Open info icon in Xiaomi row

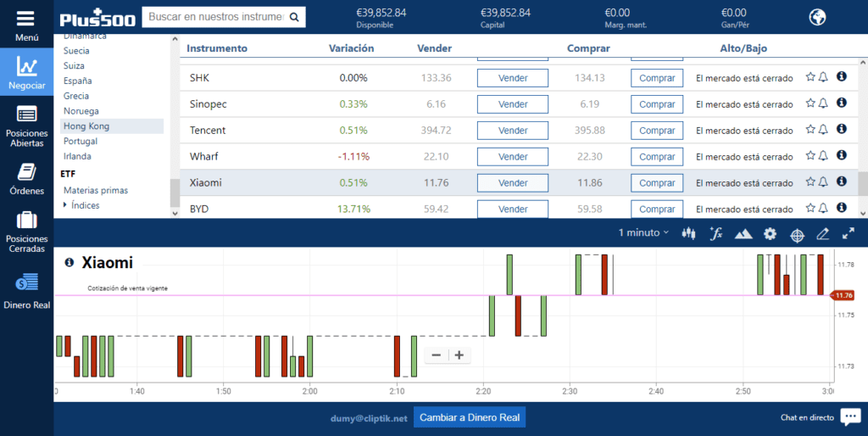pos(842,182)
